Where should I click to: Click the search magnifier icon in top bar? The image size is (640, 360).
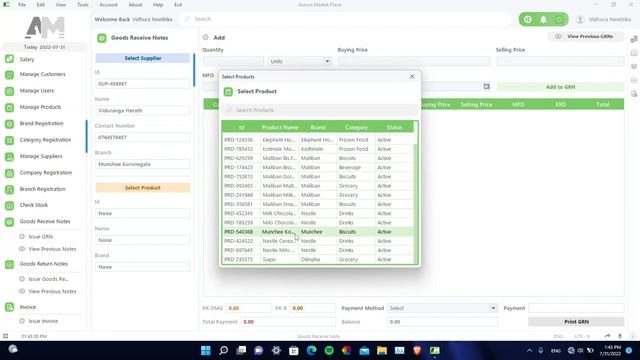[188, 19]
